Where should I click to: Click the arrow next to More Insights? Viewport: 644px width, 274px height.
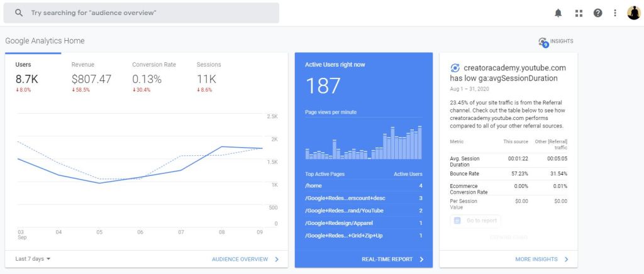tap(566, 259)
